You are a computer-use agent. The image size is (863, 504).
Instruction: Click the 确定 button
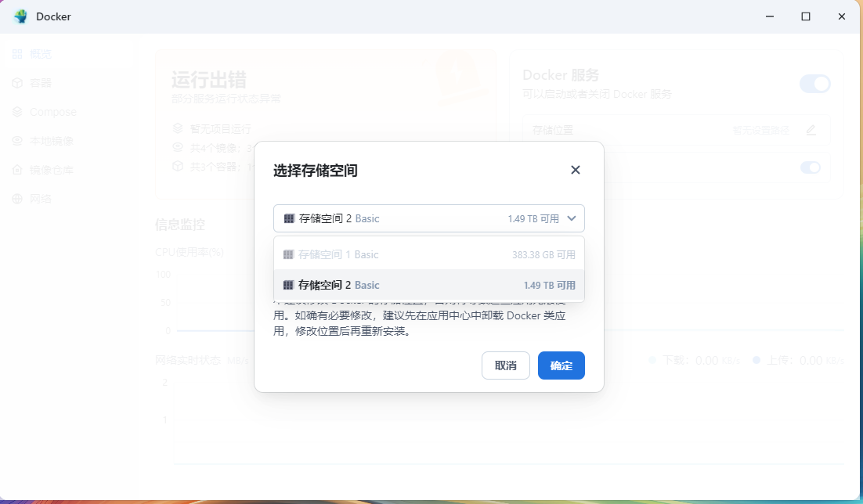pos(561,365)
